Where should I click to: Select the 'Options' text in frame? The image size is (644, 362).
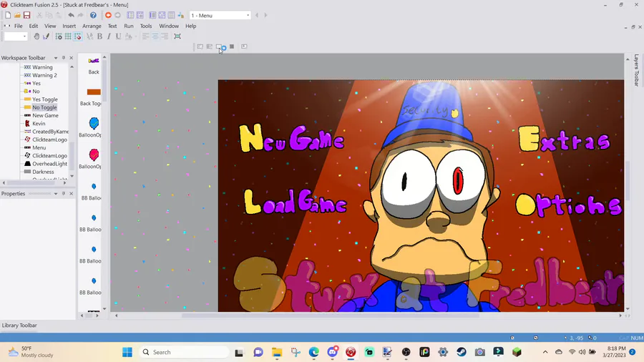point(568,205)
